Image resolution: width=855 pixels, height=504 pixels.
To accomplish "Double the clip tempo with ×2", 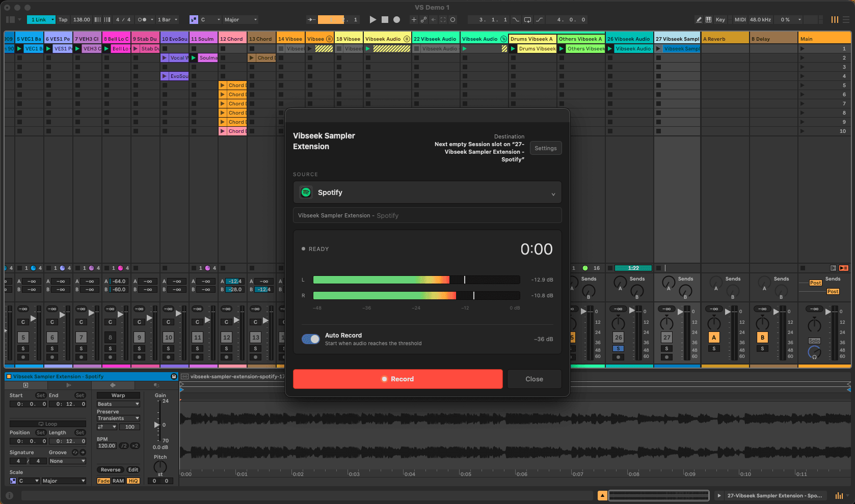I will (135, 445).
